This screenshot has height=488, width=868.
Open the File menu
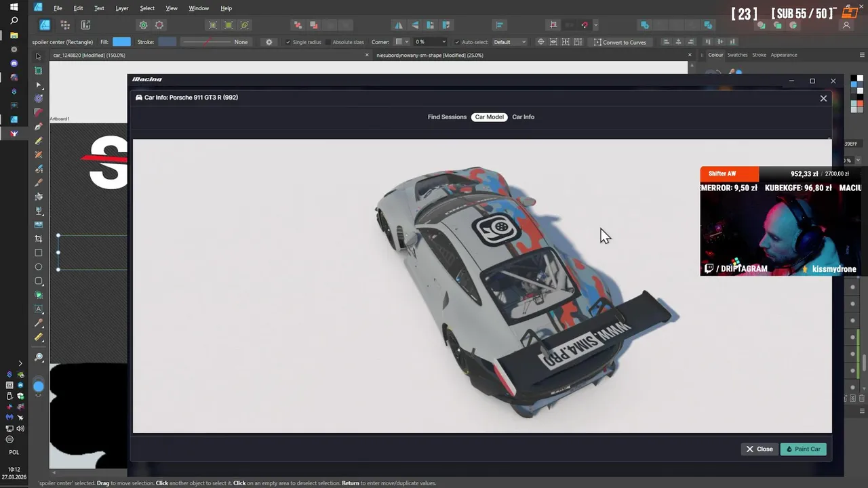click(58, 8)
